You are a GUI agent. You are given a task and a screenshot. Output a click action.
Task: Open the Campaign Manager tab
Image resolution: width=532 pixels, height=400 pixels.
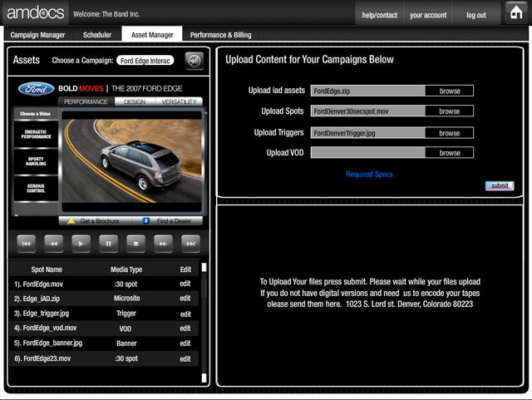click(37, 35)
